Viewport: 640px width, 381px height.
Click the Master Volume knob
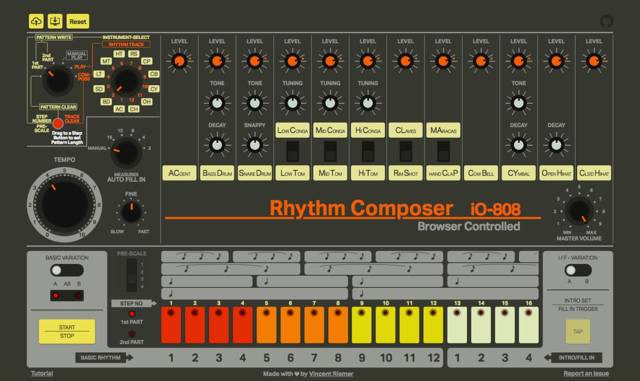[x=579, y=211]
